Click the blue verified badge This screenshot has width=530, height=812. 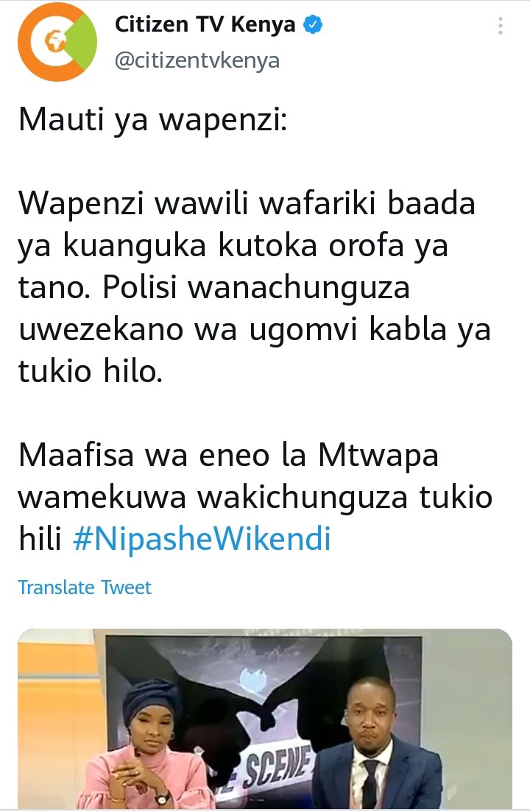(313, 25)
